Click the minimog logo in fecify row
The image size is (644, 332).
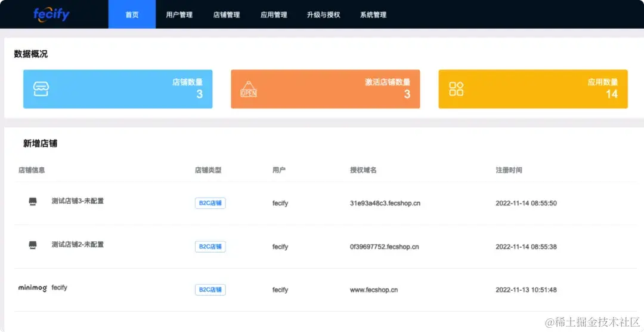[32, 288]
